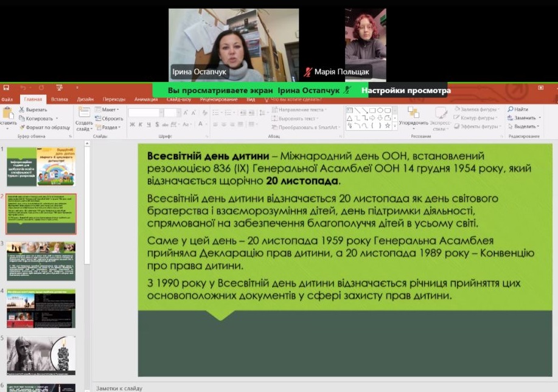Open Настройки просмотра view settings
The height and width of the screenshot is (392, 558).
pyautogui.click(x=406, y=91)
